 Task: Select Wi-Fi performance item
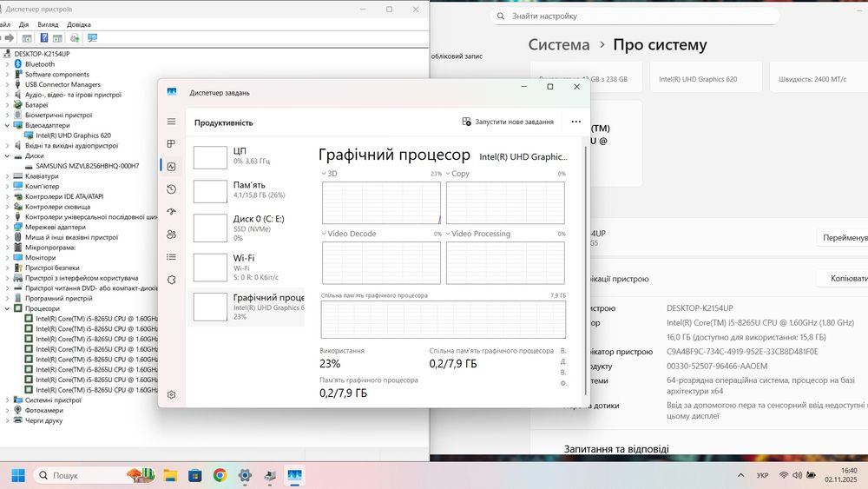coord(246,267)
